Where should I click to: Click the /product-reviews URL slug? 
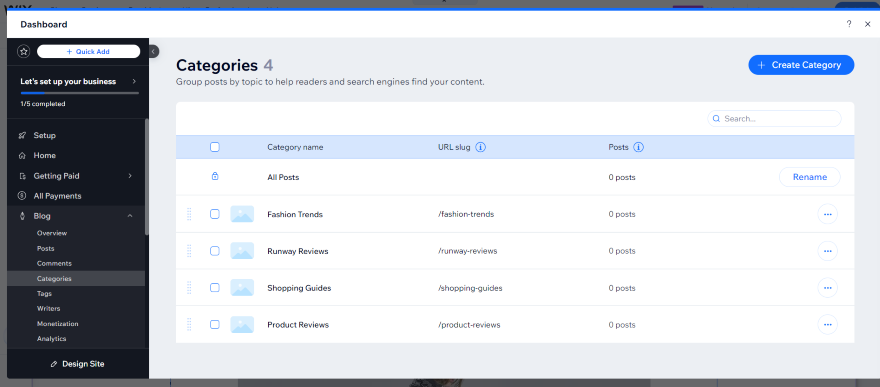coord(469,325)
